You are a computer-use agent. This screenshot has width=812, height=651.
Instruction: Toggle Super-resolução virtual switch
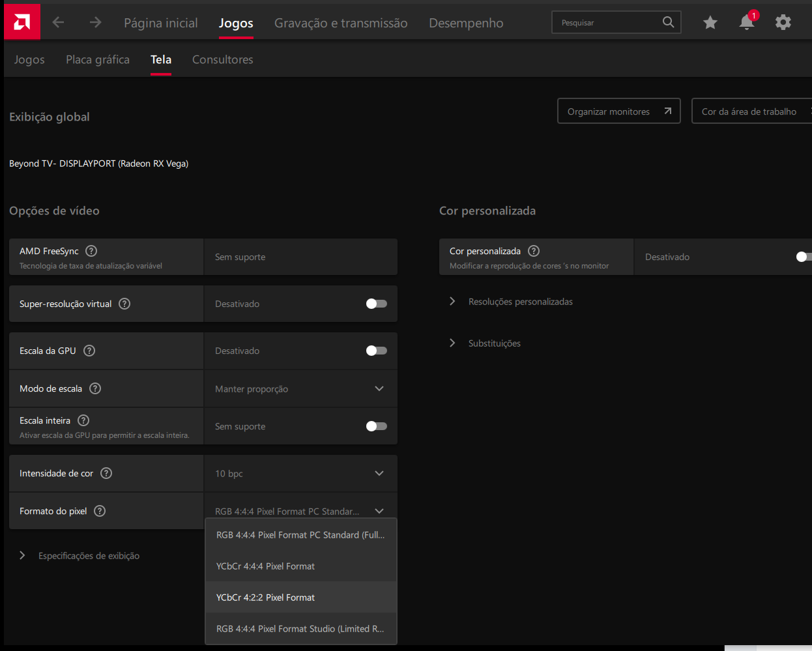[x=377, y=304]
